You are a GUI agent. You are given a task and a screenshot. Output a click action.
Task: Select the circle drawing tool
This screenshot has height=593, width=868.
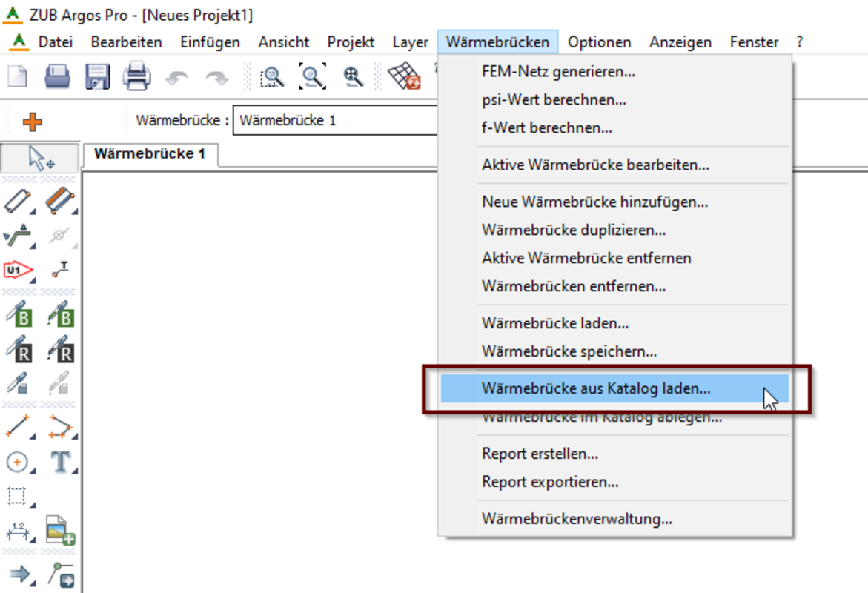pos(18,463)
